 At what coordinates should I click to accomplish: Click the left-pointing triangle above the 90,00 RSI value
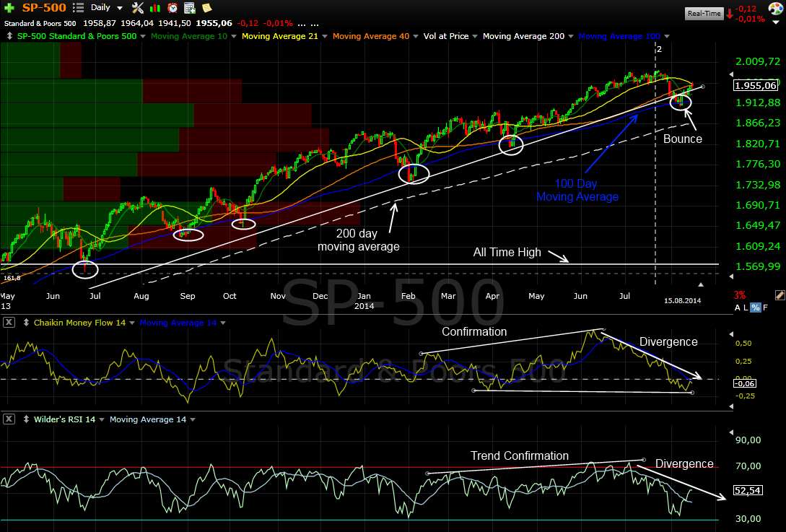pos(731,432)
